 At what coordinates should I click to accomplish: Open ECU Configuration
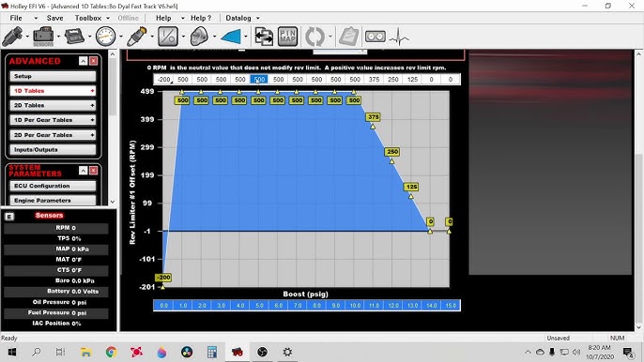coord(53,186)
